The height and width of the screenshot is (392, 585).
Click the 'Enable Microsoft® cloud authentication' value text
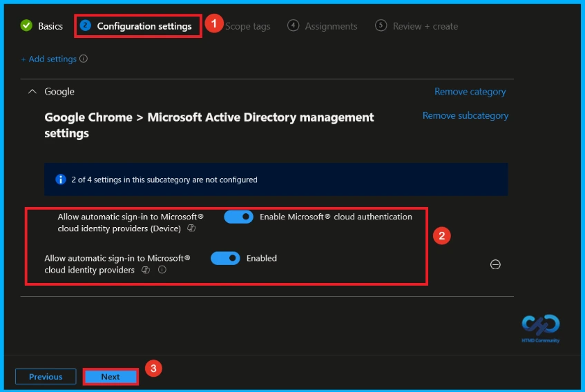click(x=336, y=217)
